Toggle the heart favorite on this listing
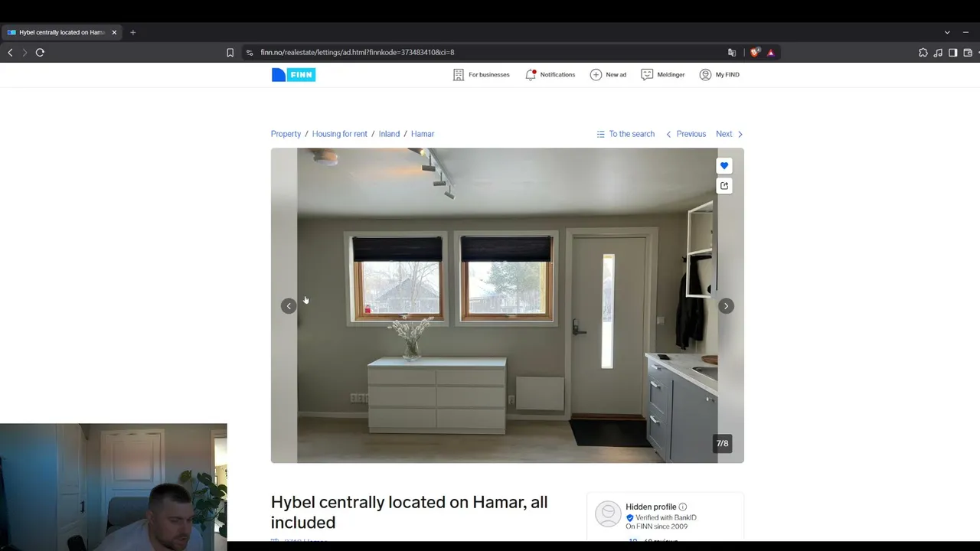980x551 pixels. 724,165
